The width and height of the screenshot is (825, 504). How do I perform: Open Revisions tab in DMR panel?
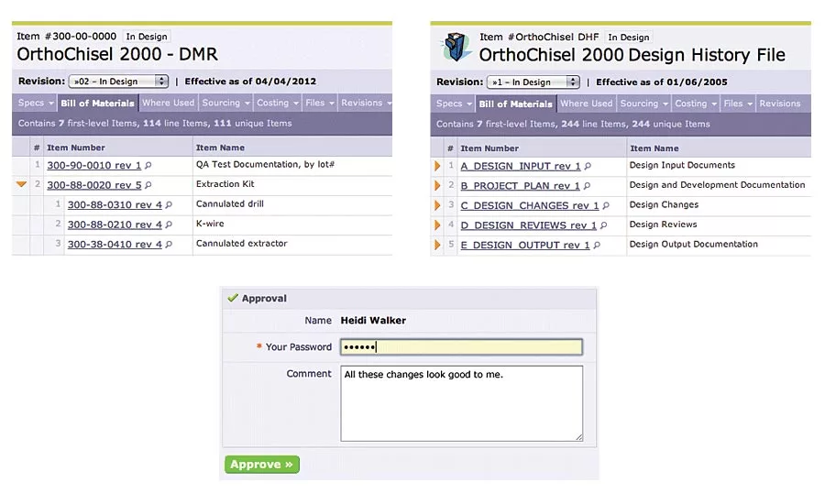[365, 103]
